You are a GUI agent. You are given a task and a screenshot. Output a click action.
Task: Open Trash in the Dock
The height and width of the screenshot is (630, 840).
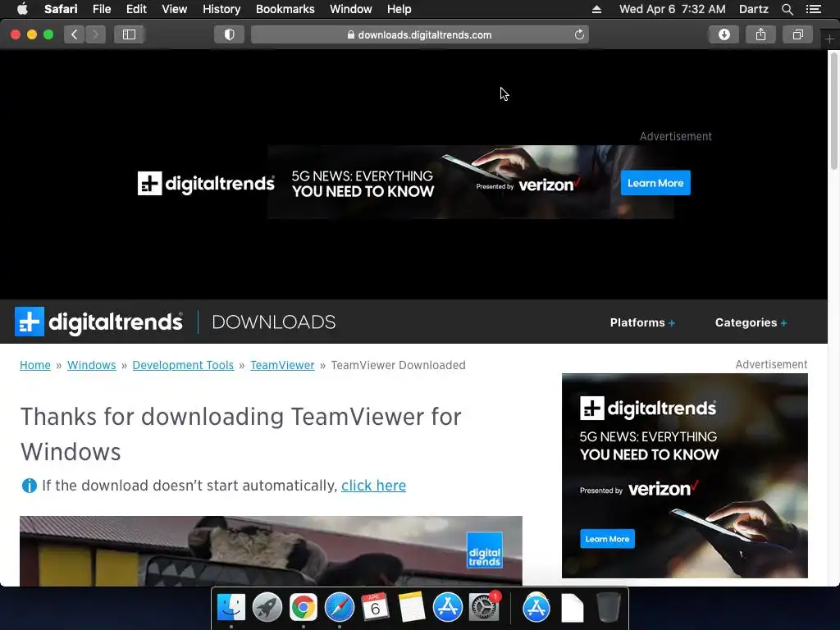609,608
